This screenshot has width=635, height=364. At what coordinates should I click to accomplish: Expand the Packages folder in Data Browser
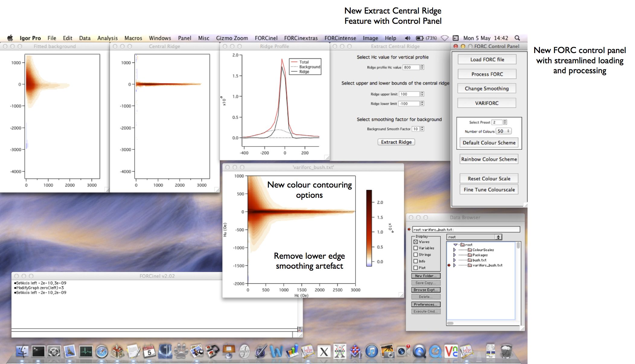click(x=455, y=255)
